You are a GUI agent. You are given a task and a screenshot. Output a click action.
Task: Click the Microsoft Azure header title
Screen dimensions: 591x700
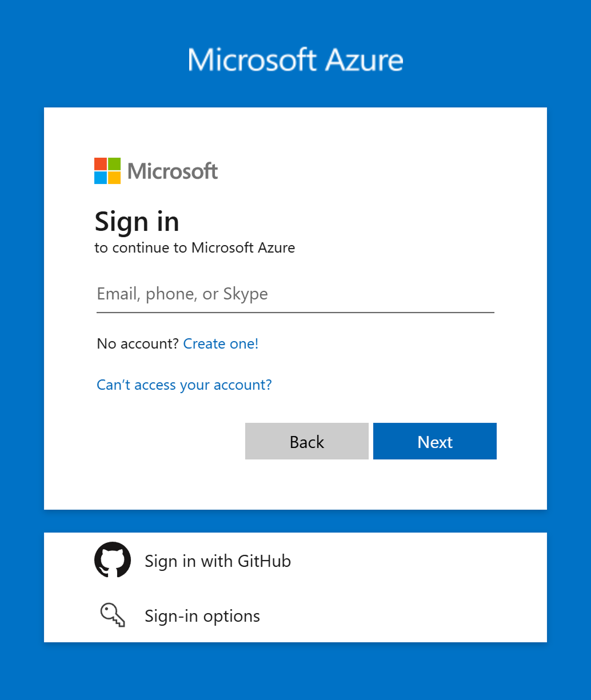click(x=295, y=60)
